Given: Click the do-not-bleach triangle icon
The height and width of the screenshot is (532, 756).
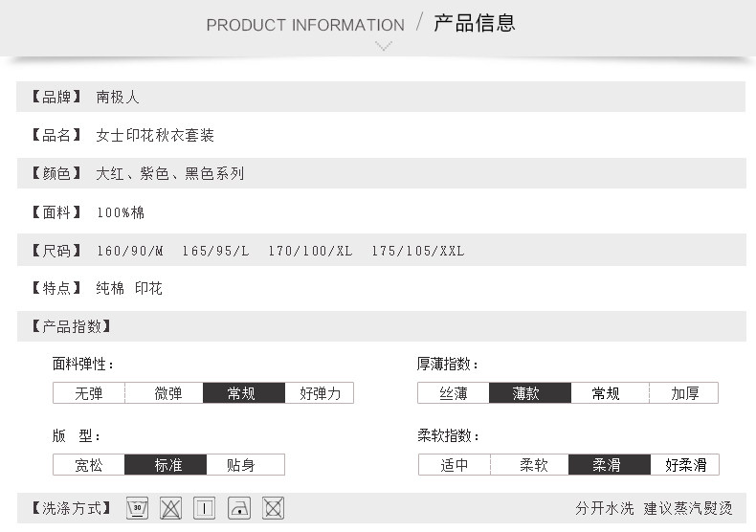Looking at the screenshot, I should point(170,508).
